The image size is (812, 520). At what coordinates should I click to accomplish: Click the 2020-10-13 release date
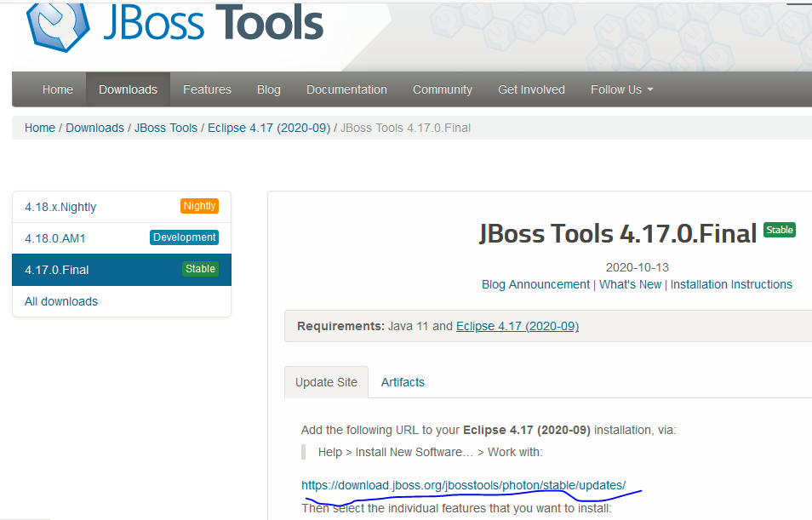coord(638,267)
